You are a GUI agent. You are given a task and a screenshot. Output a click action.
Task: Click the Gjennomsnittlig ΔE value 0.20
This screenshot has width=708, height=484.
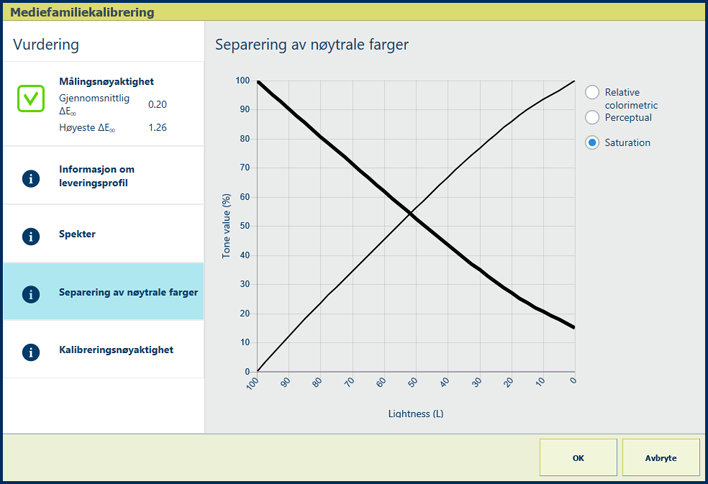click(158, 104)
